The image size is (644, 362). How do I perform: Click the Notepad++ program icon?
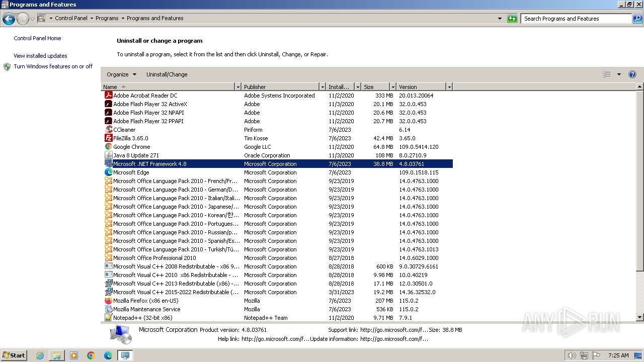(108, 317)
